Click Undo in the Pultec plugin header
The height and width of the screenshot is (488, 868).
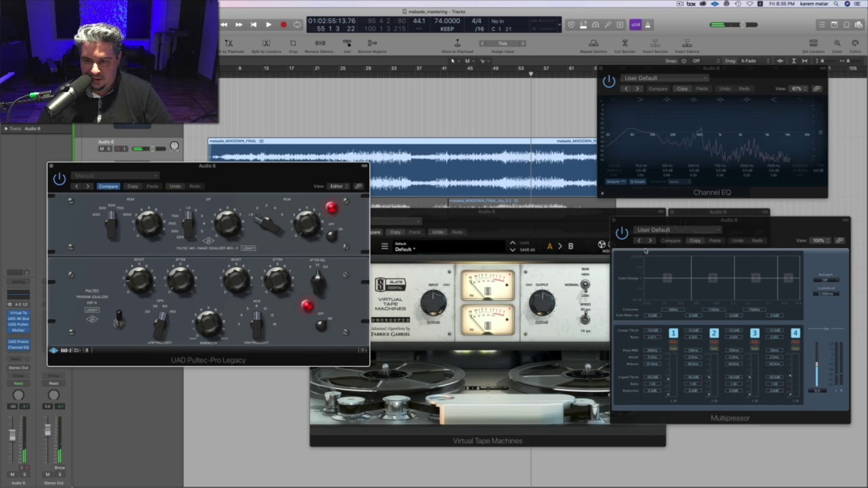[x=175, y=186]
